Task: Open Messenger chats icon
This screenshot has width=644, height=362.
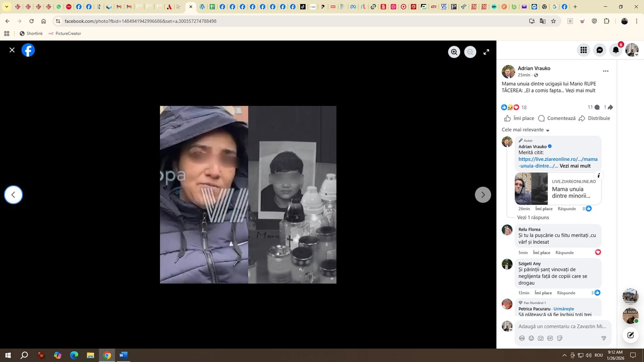Action: point(599,50)
